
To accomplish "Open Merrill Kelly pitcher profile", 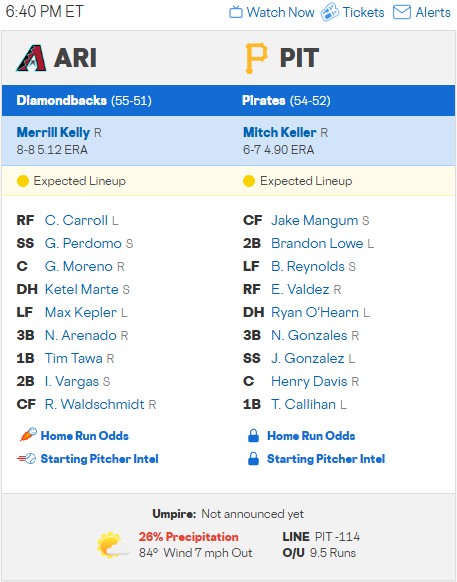I will [53, 132].
